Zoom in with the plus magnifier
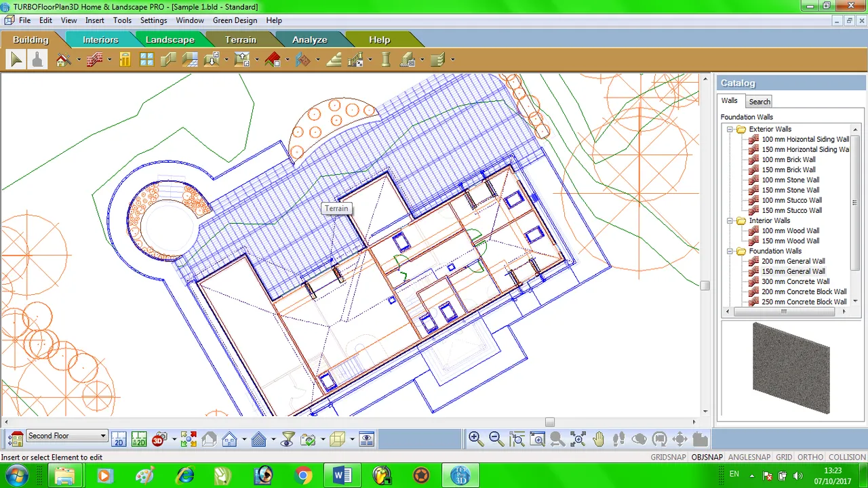 [476, 439]
